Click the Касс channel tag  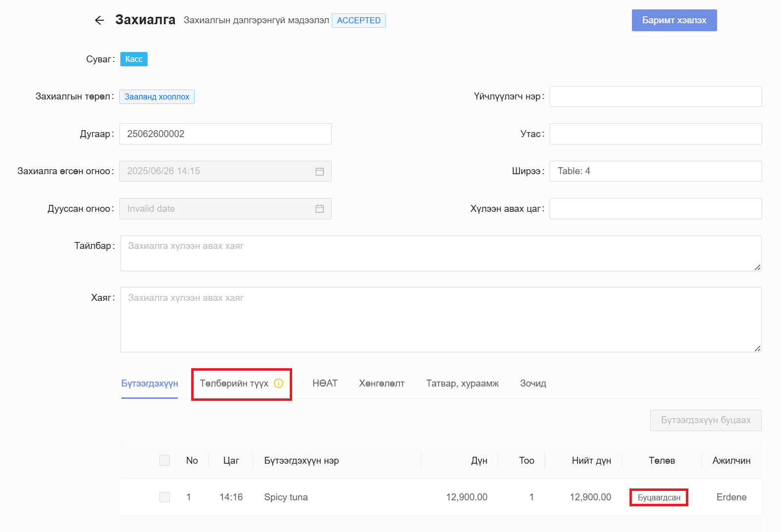point(134,59)
